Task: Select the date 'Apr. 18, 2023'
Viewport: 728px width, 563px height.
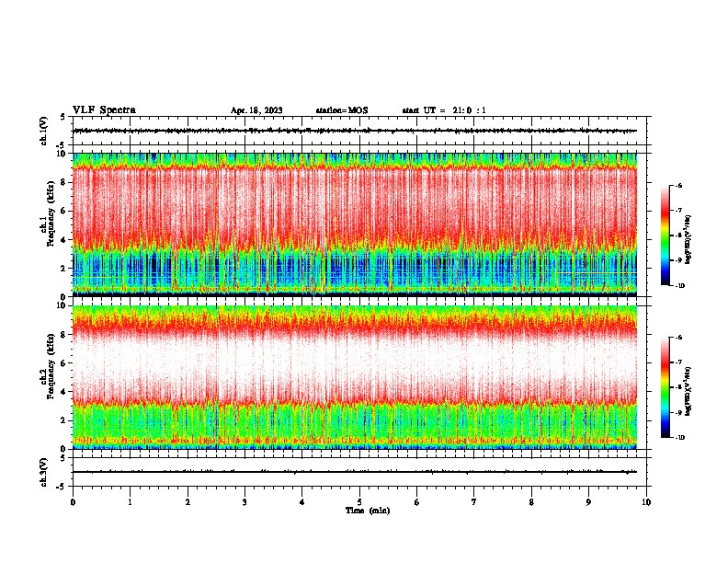Action: (x=256, y=110)
